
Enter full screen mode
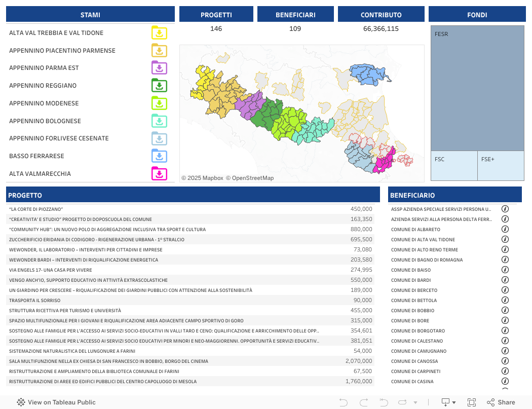[471, 402]
